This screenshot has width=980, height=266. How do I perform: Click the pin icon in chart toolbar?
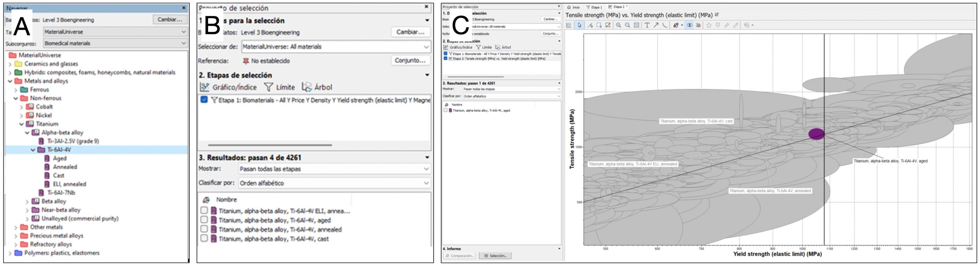718,25
